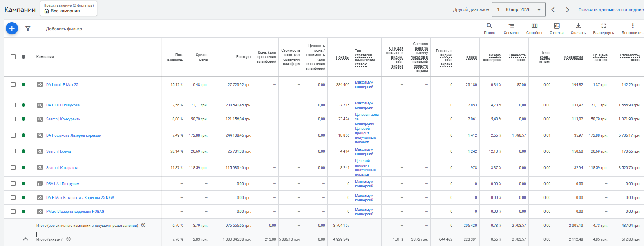This screenshot has width=644, height=246.
Task: Open the Представление Все кампании view selector
Action: [69, 8]
